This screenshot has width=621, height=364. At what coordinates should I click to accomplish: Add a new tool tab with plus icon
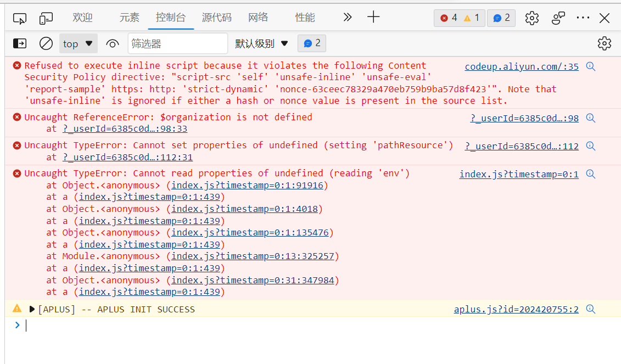click(373, 17)
